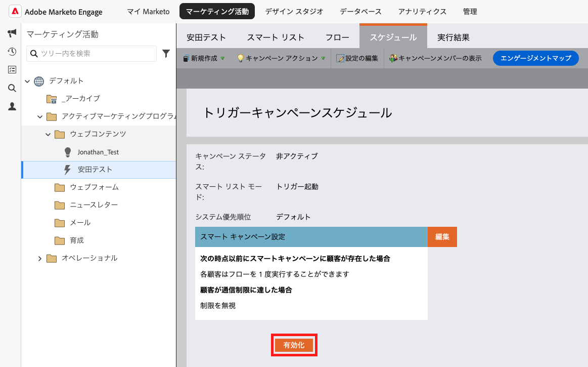
Task: Open 管理 in top navigation
Action: pos(470,12)
